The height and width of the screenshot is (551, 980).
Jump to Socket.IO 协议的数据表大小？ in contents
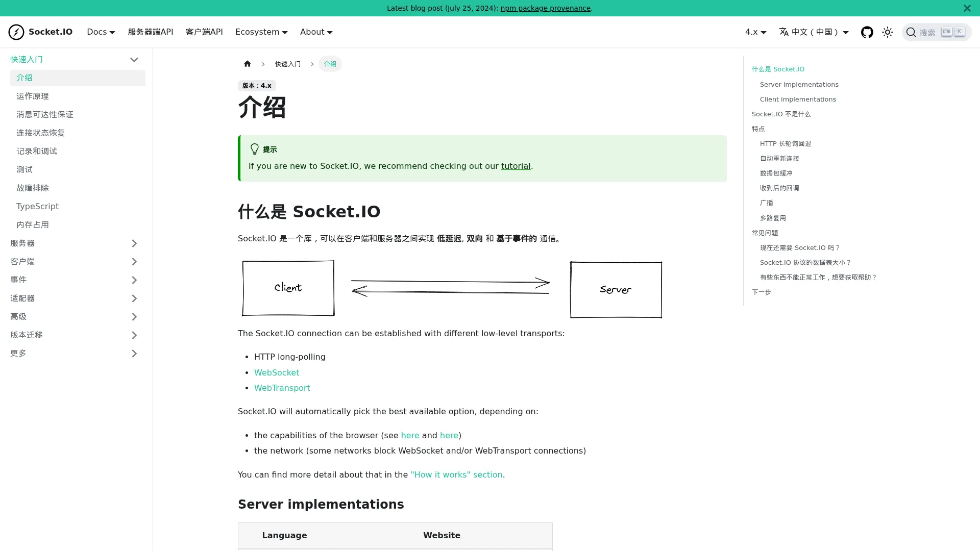pyautogui.click(x=805, y=262)
